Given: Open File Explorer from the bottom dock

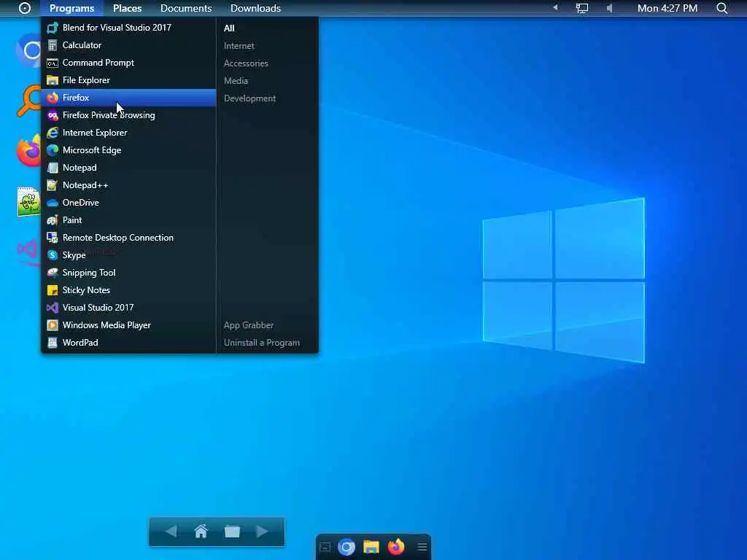Looking at the screenshot, I should (x=371, y=547).
